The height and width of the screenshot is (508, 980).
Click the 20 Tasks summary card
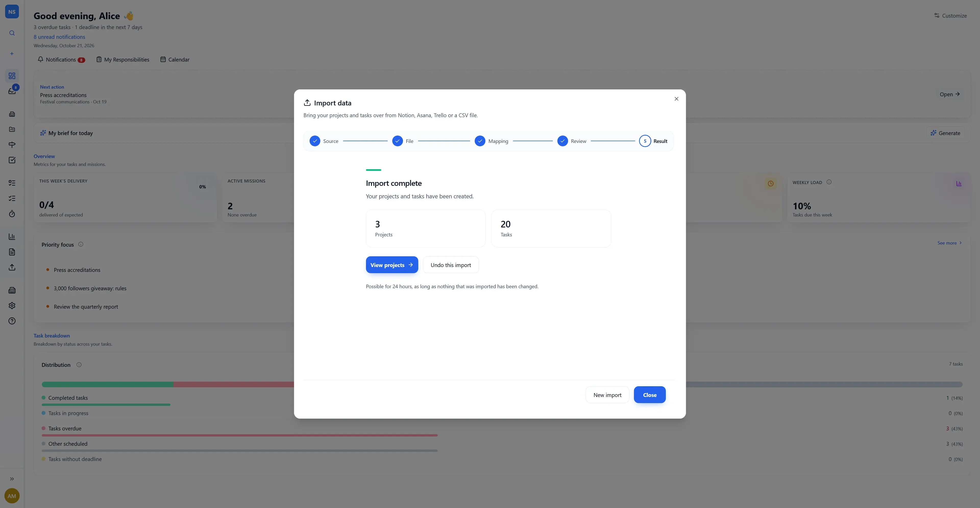pos(551,229)
